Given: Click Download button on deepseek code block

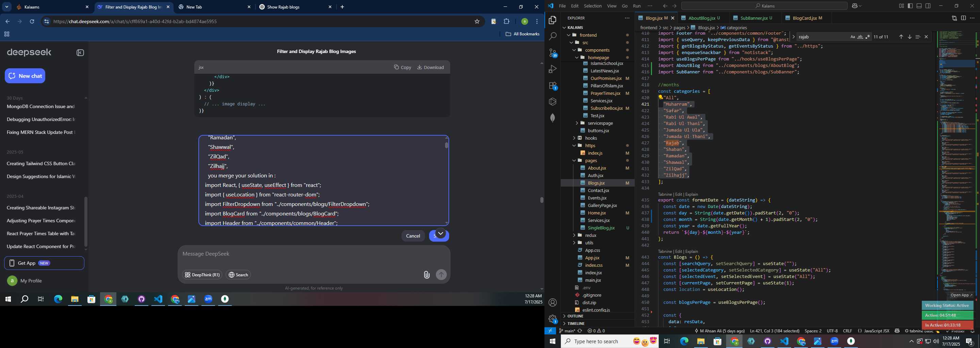Looking at the screenshot, I should click(x=431, y=67).
